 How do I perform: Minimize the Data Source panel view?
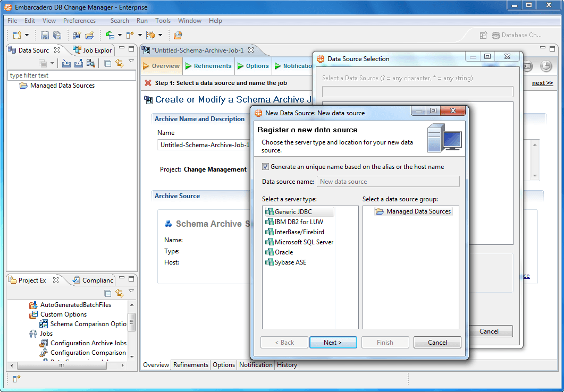pyautogui.click(x=122, y=48)
